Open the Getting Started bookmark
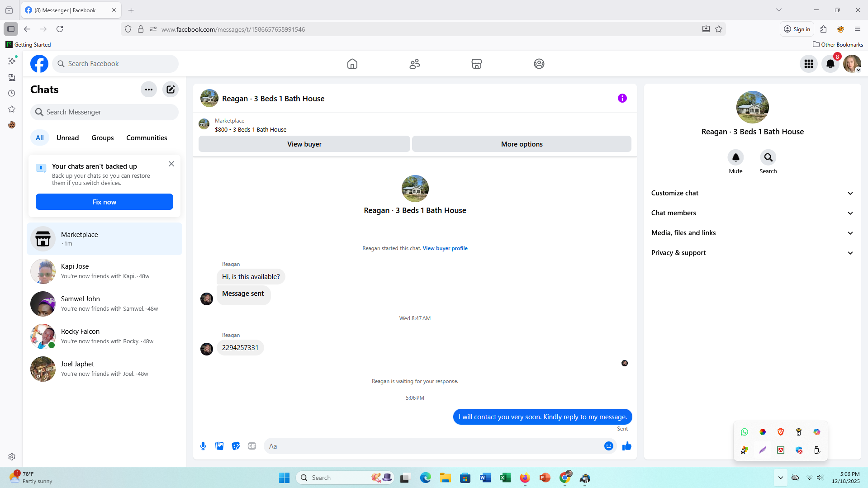 28,45
